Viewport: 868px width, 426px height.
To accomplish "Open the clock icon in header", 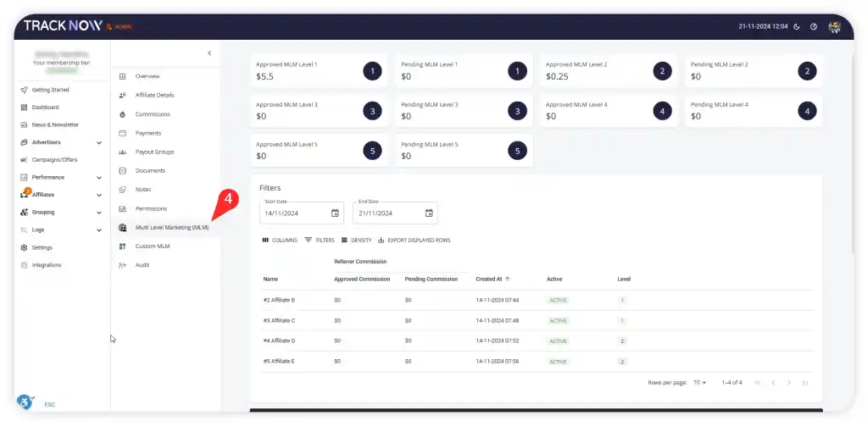I will tap(814, 26).
